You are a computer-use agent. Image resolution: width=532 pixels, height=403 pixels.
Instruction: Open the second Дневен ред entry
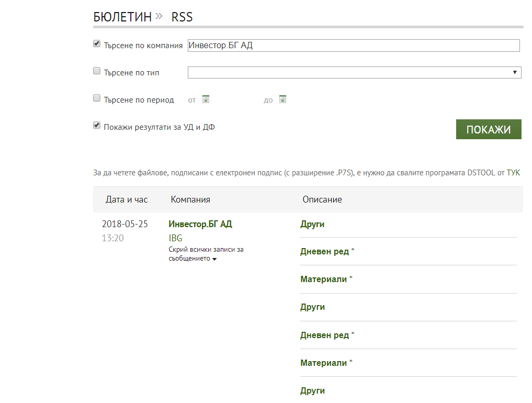point(324,335)
